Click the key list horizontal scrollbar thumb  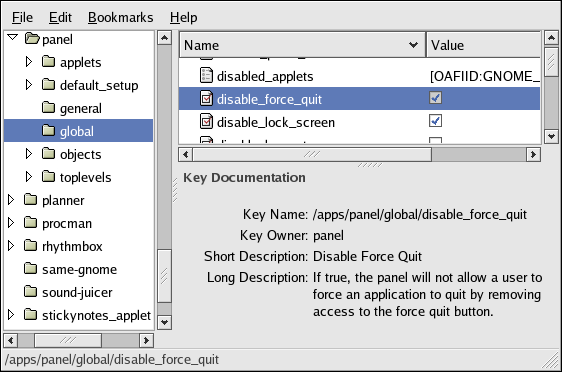[312, 154]
